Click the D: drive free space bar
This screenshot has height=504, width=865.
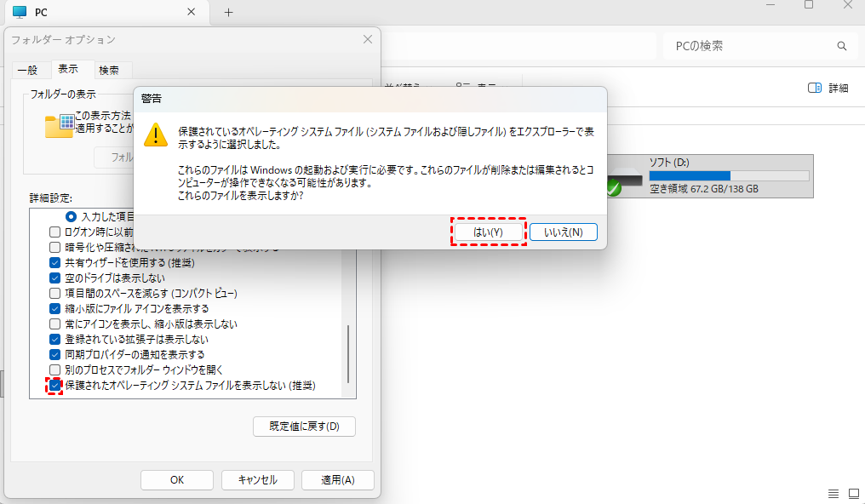729,175
